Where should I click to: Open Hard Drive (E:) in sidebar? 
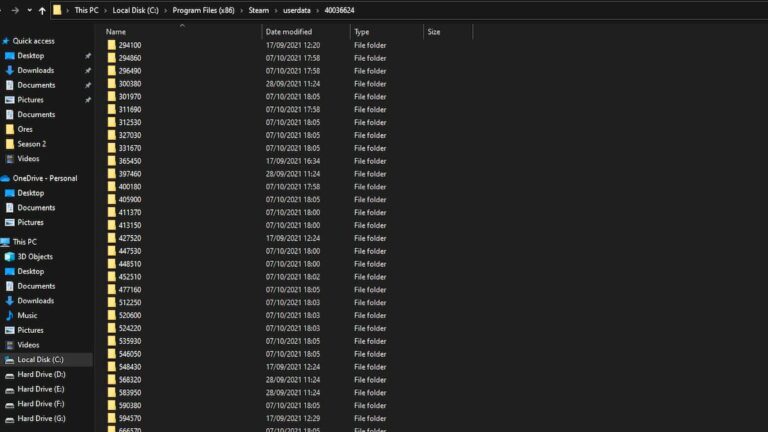click(x=41, y=389)
